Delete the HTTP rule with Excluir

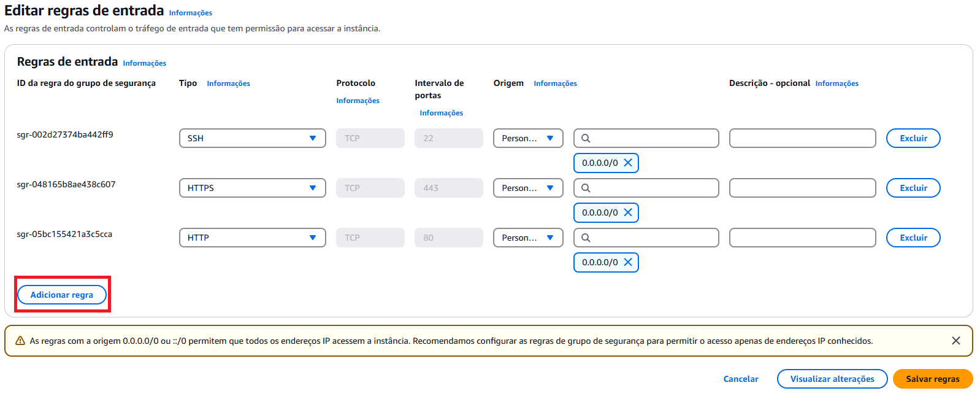click(x=913, y=238)
